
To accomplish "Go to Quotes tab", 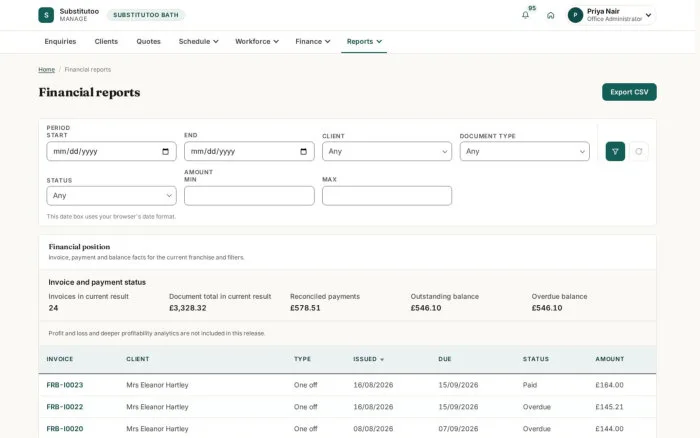I will coord(148,42).
